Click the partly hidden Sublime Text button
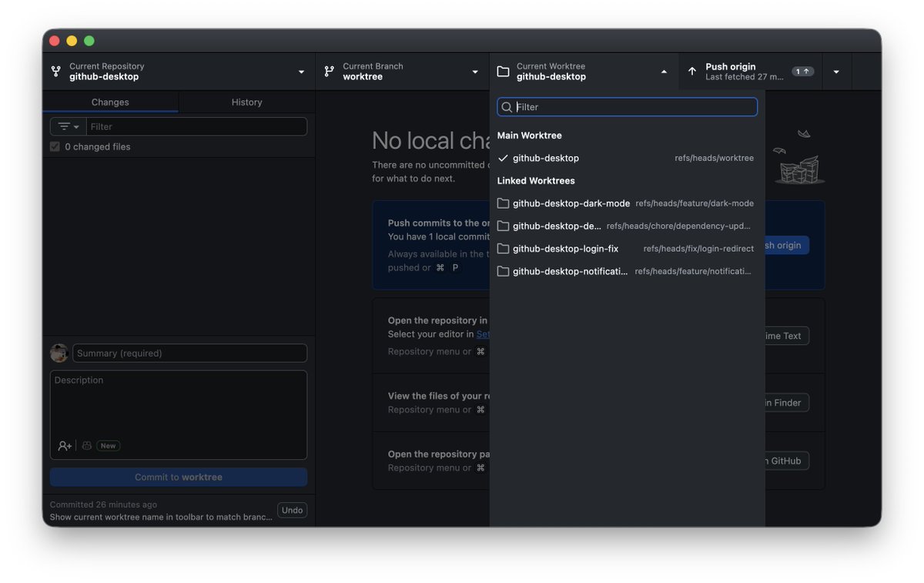Viewport: 924px width, 583px height. coord(787,336)
